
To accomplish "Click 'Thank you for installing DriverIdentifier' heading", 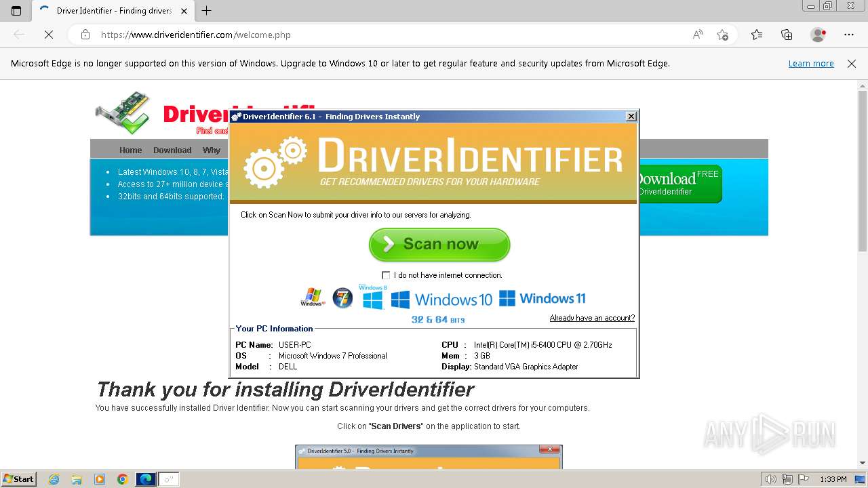I will 285,390.
